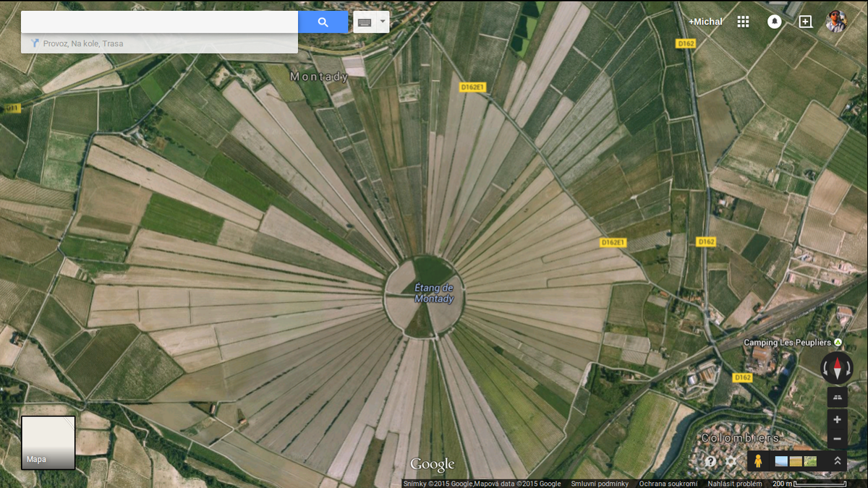Open Google notifications bell

[x=775, y=22]
